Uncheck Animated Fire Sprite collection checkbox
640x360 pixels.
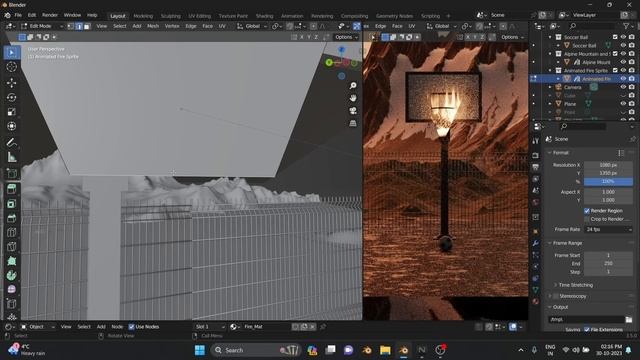pos(615,70)
